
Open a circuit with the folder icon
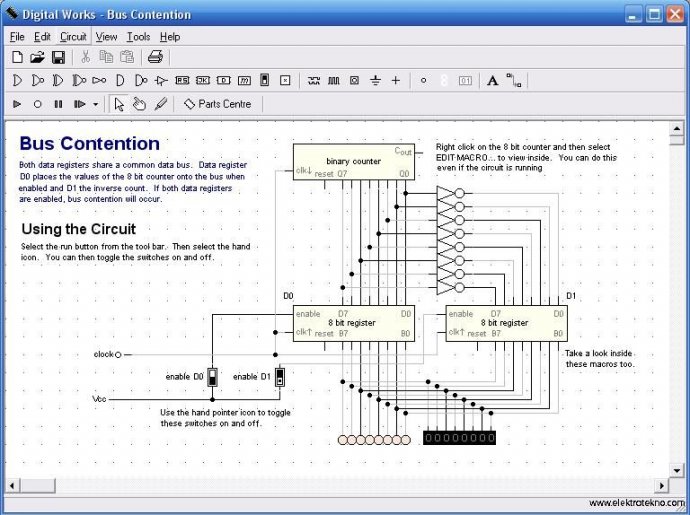point(37,57)
